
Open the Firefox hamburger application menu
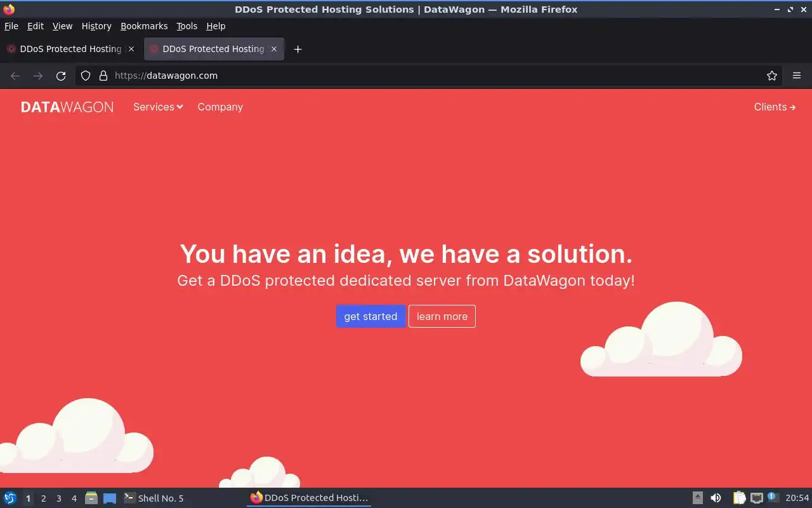[x=797, y=76]
